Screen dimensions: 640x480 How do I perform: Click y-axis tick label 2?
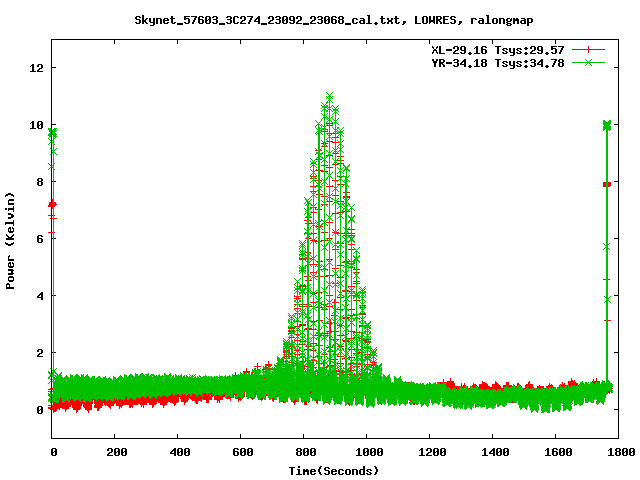click(40, 353)
